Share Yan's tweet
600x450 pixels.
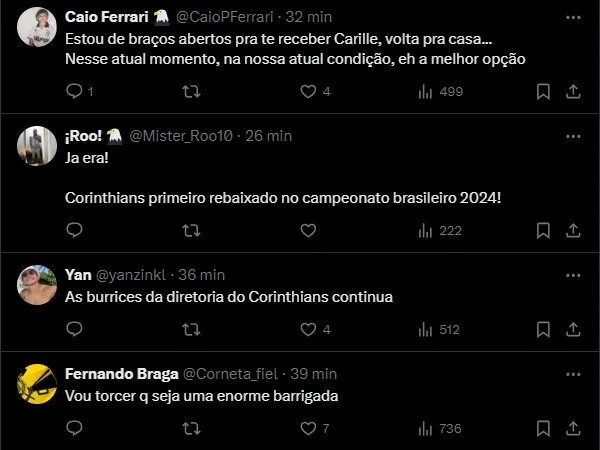click(x=573, y=329)
